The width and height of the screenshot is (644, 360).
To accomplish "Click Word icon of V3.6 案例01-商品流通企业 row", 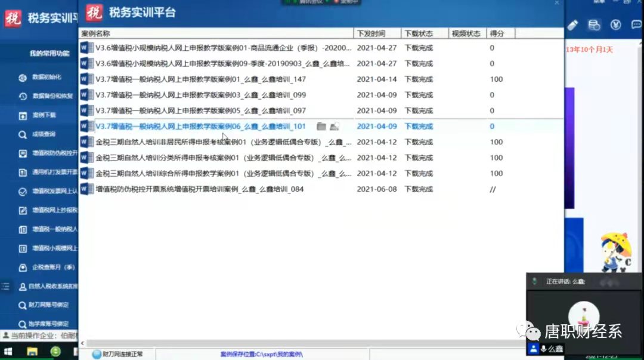I will click(86, 48).
